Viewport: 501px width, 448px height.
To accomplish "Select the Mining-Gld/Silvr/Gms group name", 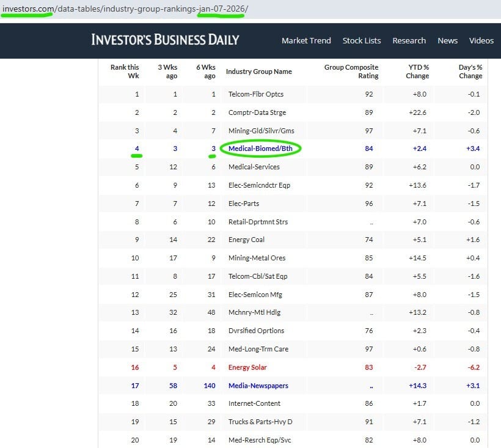I will [261, 131].
